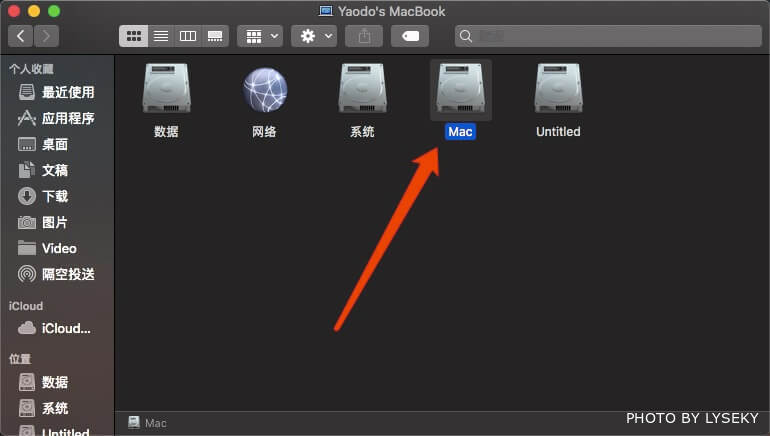Select the Mac drive icon
This screenshot has width=770, height=436.
click(x=461, y=89)
